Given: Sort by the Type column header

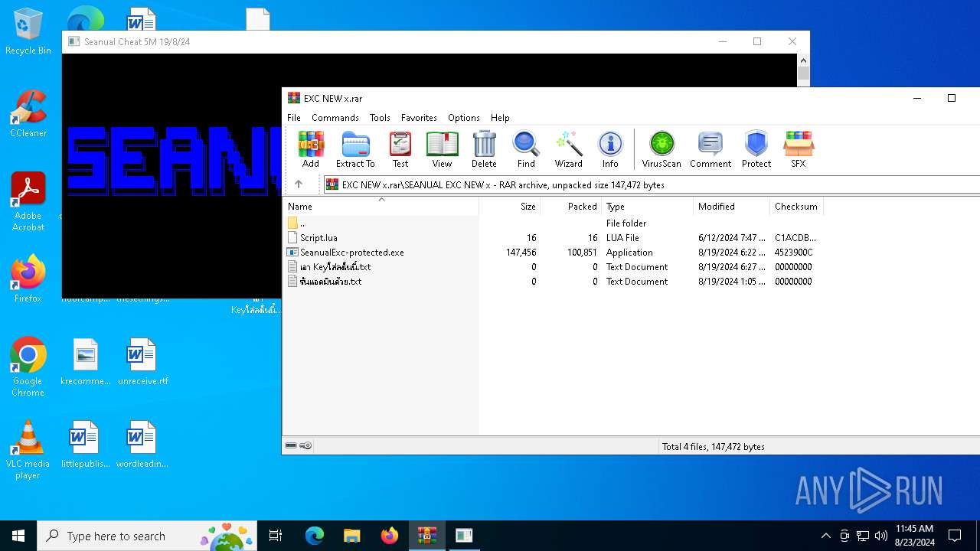Looking at the screenshot, I should pos(648,207).
